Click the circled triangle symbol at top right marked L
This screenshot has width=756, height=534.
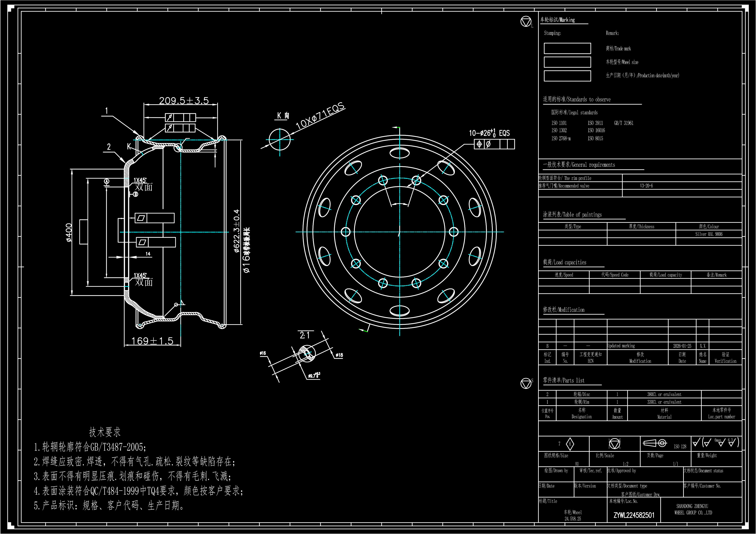526,22
